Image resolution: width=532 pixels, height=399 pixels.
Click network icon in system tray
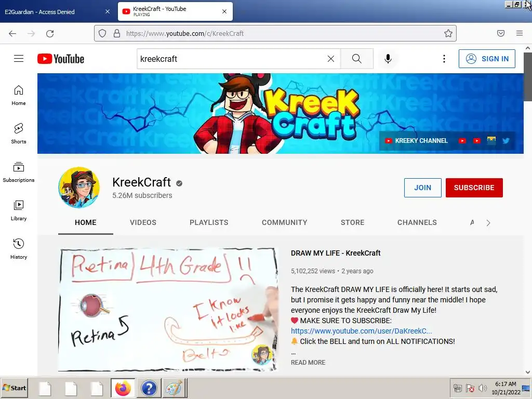(458, 388)
